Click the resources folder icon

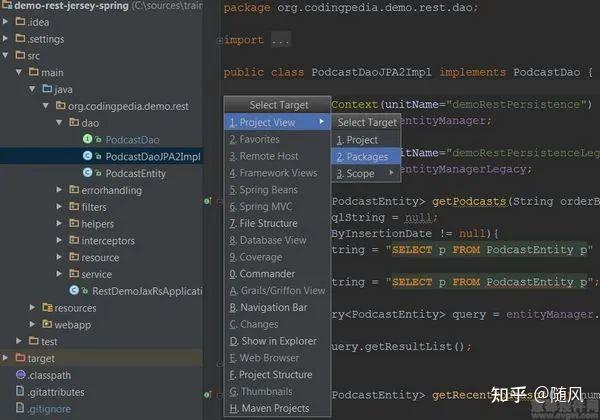[x=47, y=308]
